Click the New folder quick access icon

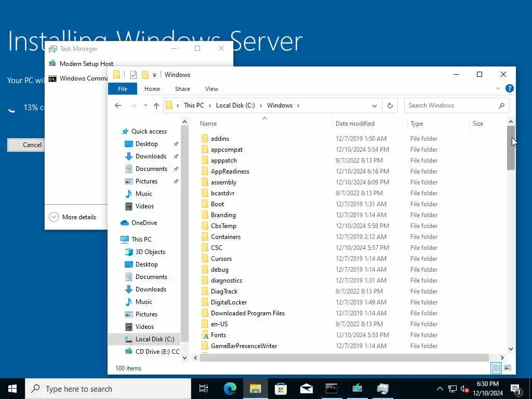click(145, 75)
